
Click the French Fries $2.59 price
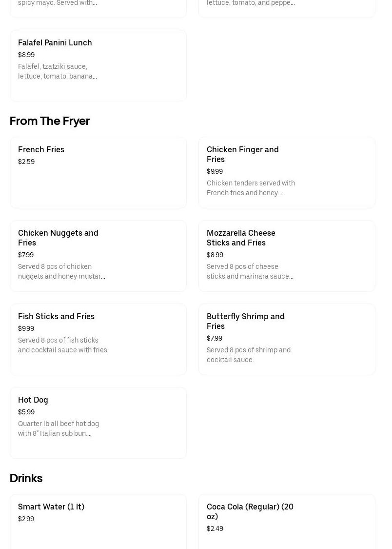pos(26,162)
